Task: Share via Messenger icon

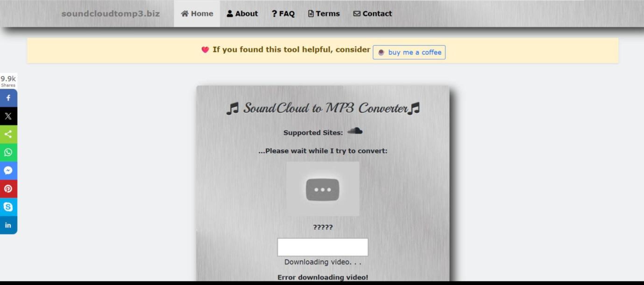Action: [8, 171]
